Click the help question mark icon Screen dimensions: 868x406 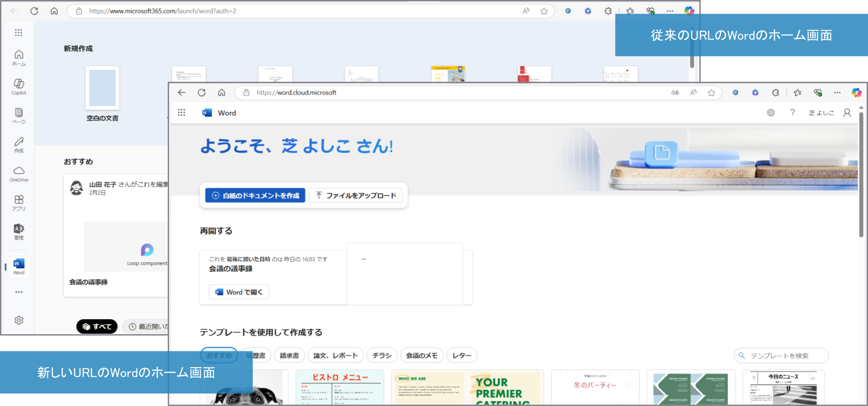point(792,113)
